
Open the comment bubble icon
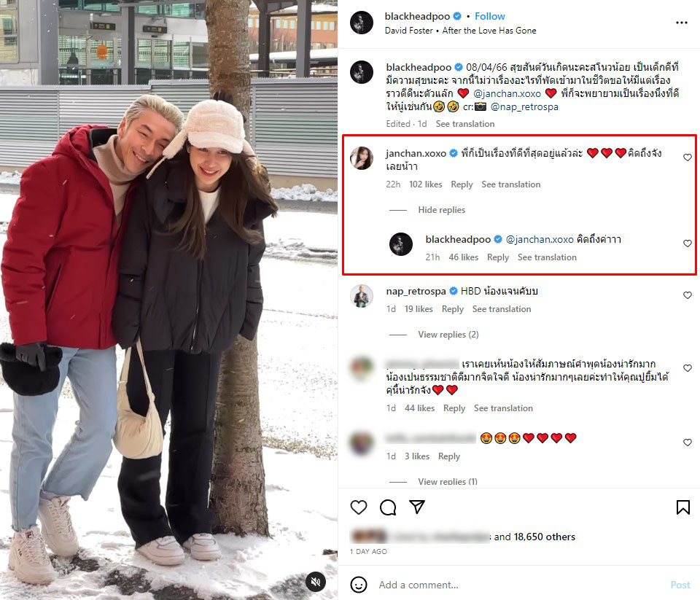tap(388, 507)
